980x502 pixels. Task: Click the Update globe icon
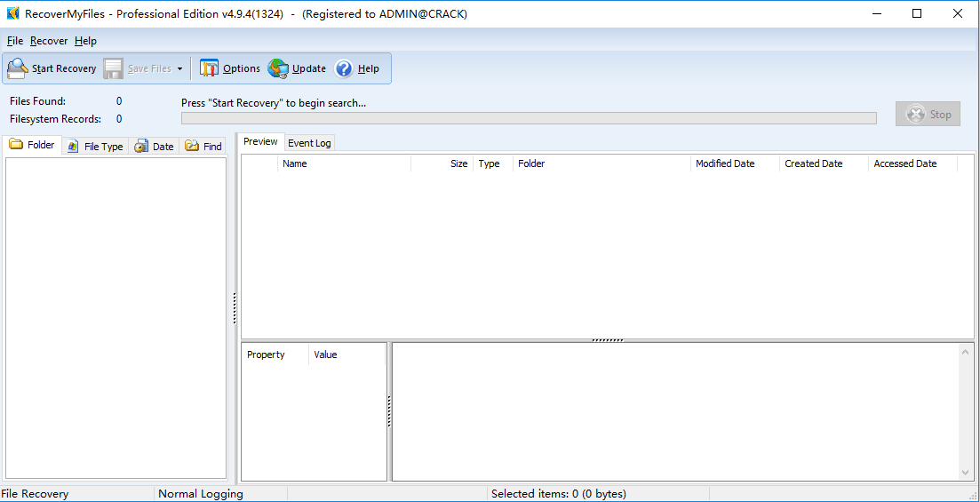[x=278, y=68]
